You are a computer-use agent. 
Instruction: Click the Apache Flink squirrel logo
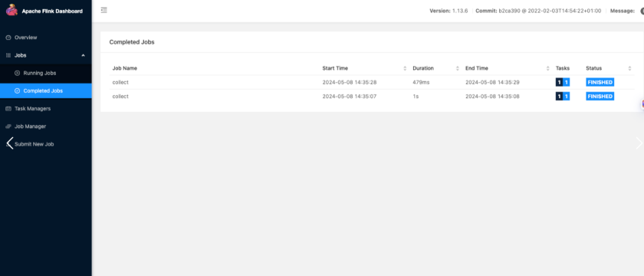click(x=12, y=10)
